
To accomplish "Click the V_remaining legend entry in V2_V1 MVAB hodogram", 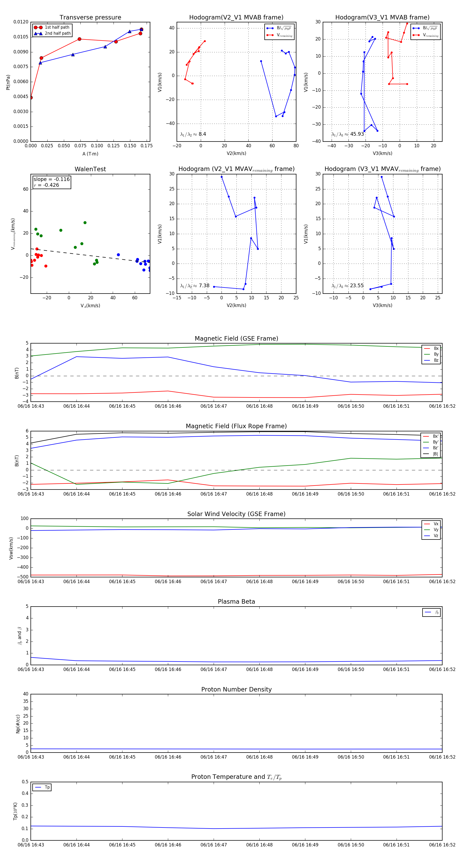I will pos(279,35).
